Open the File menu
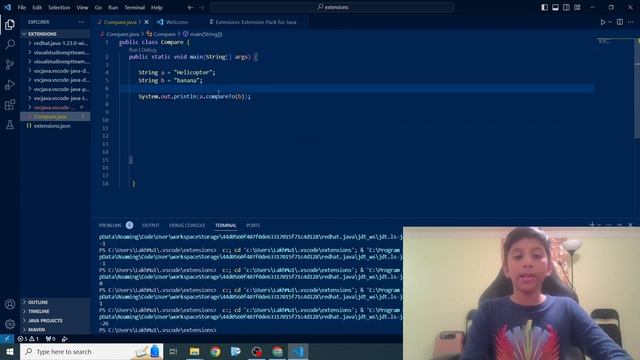This screenshot has width=640, height=360. coord(22,7)
